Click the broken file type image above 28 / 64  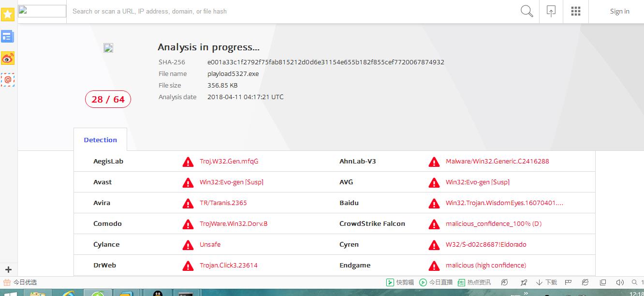tap(108, 47)
